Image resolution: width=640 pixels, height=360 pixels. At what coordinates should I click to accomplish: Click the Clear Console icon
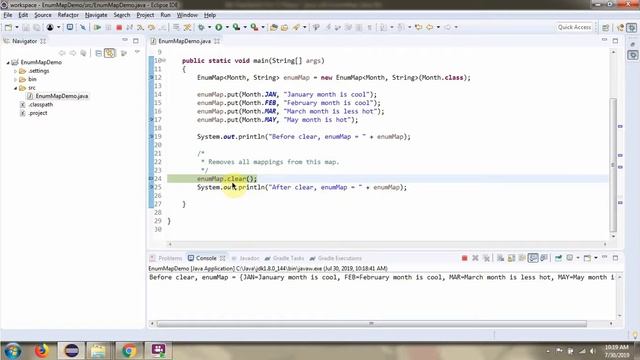(500, 258)
